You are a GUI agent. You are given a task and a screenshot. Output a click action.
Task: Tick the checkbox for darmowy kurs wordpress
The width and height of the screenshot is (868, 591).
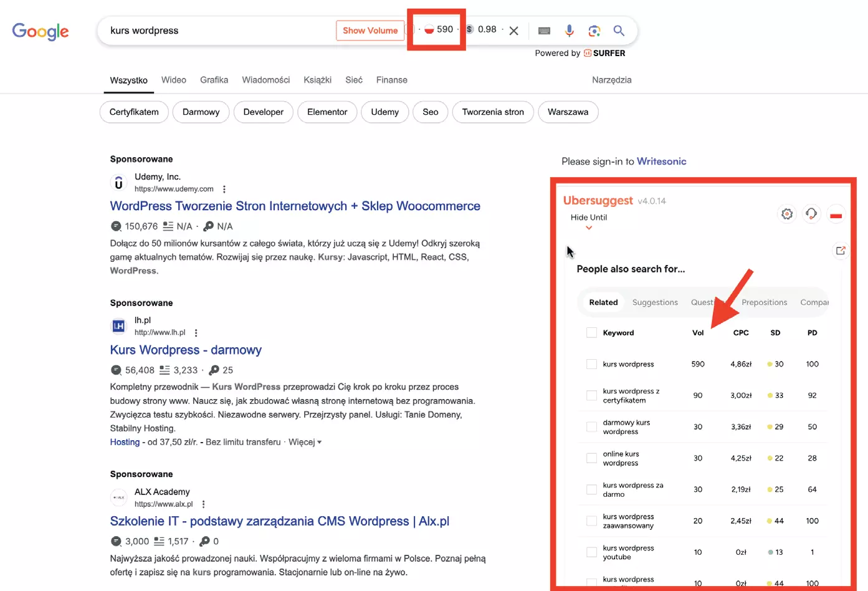(x=591, y=427)
